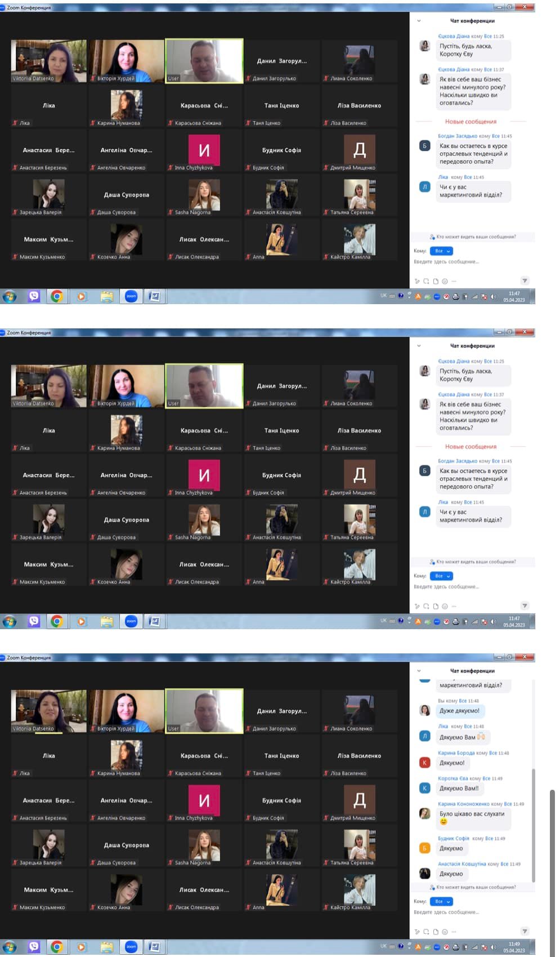This screenshot has height=957, width=560.
Task: Click 'Кто может видеть ваши сообщения?' in top screenshot
Action: [473, 237]
